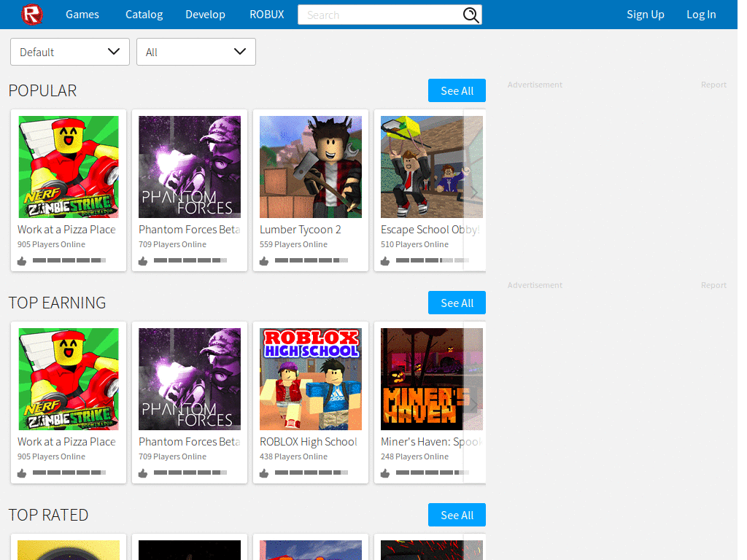Open the Games menu
The image size is (747, 560).
tap(82, 15)
